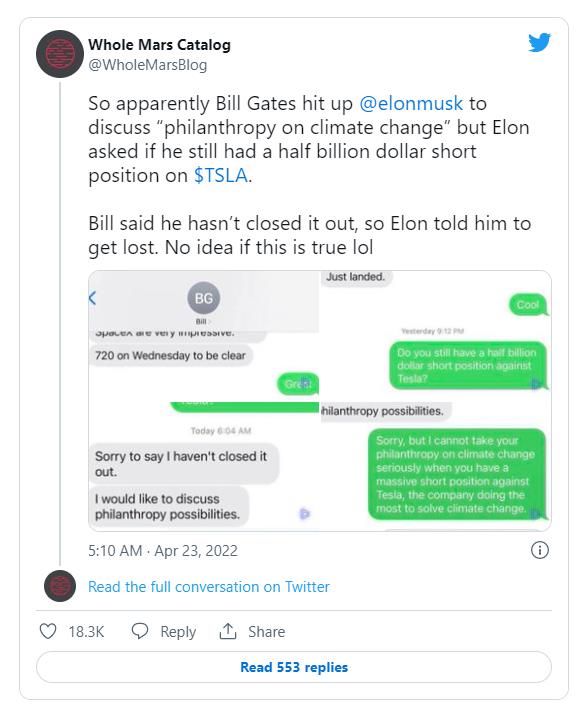Read the full conversation on Twitter
This screenshot has height=725, width=585.
209,586
